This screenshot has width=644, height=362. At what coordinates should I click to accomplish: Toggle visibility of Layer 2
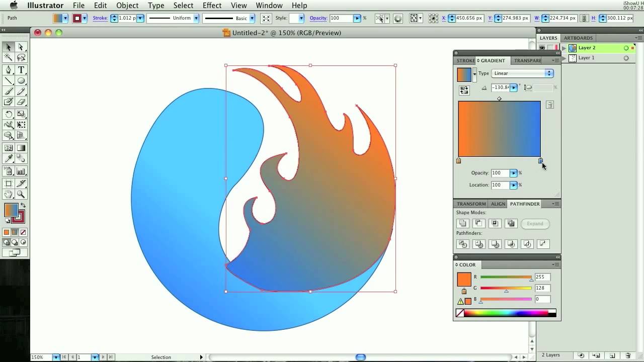coord(542,48)
